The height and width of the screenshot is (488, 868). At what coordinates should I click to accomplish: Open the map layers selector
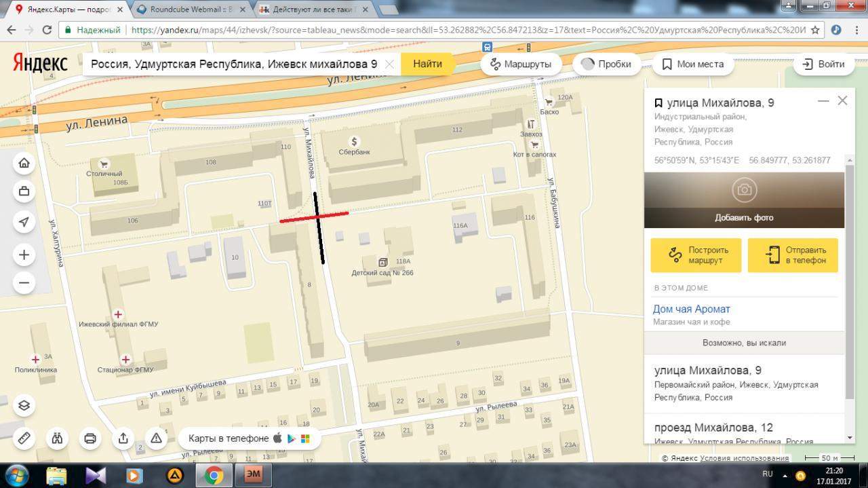(x=24, y=405)
